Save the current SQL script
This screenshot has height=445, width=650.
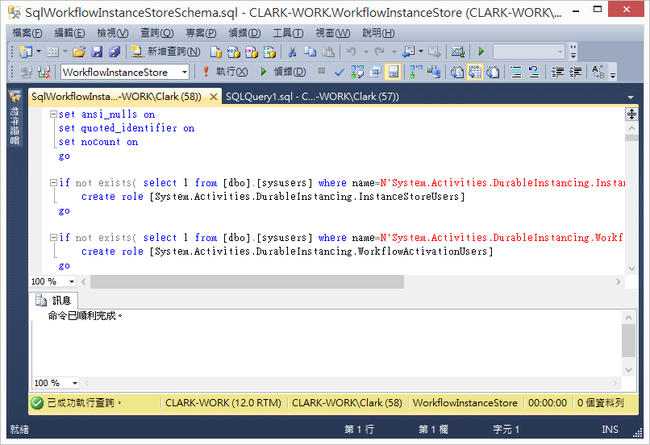tap(97, 51)
